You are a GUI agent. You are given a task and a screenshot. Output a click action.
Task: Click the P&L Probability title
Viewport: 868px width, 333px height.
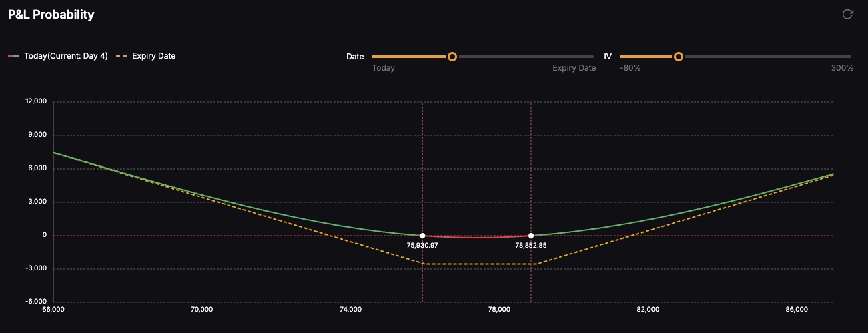pos(51,14)
